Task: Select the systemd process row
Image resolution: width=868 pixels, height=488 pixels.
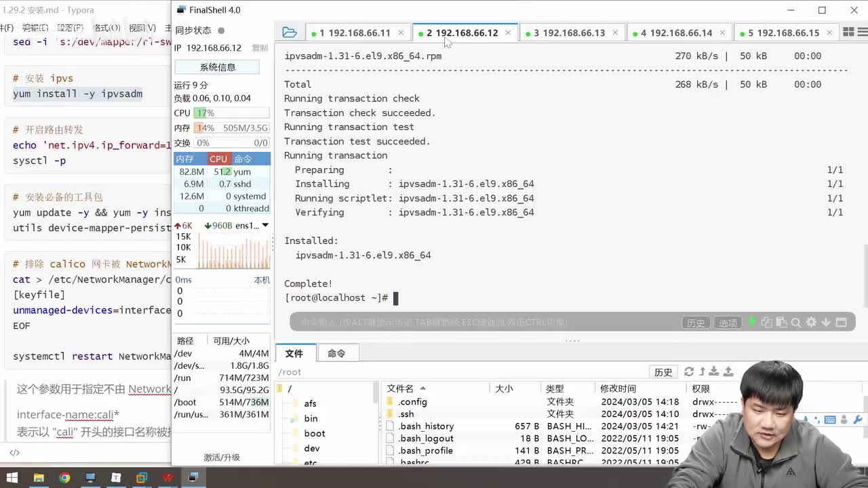Action: pyautogui.click(x=222, y=196)
